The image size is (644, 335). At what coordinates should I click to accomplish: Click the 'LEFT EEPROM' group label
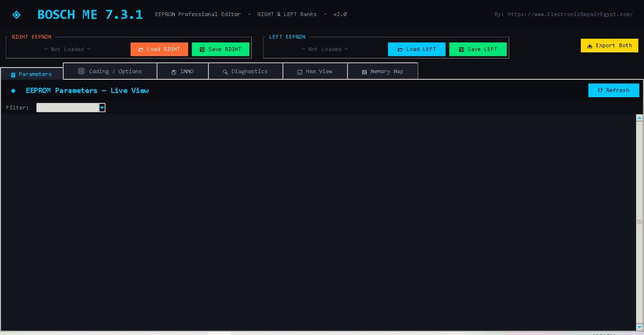click(287, 37)
